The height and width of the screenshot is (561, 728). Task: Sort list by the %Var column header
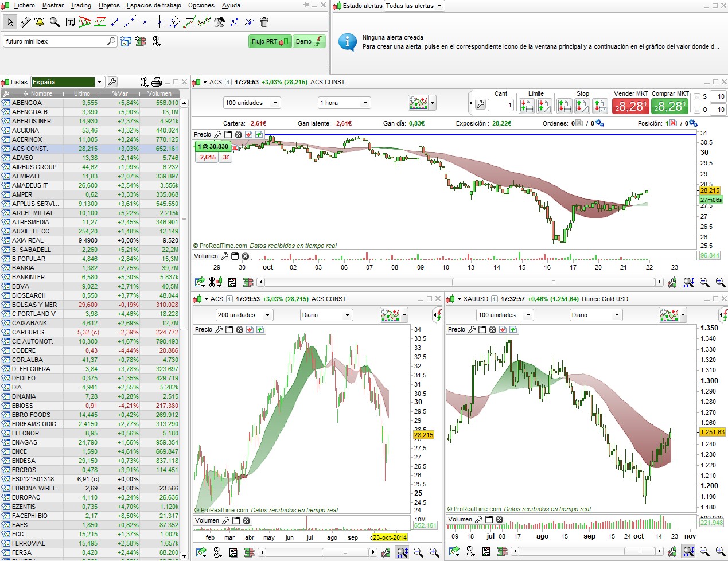(120, 93)
